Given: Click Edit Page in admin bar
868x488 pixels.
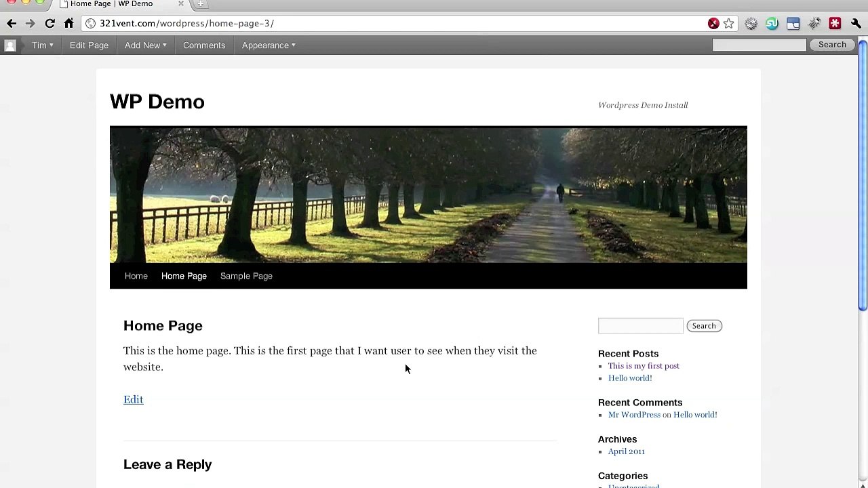Looking at the screenshot, I should pos(89,45).
